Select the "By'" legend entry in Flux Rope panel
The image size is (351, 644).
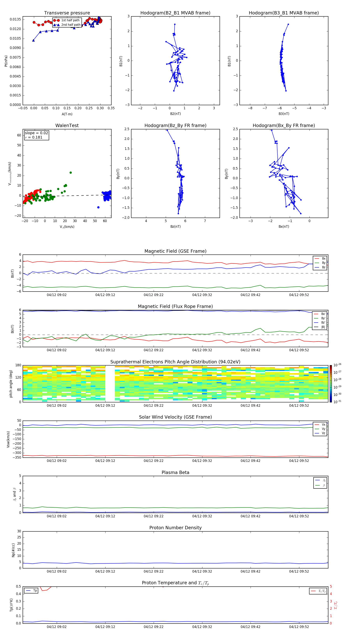tap(320, 318)
